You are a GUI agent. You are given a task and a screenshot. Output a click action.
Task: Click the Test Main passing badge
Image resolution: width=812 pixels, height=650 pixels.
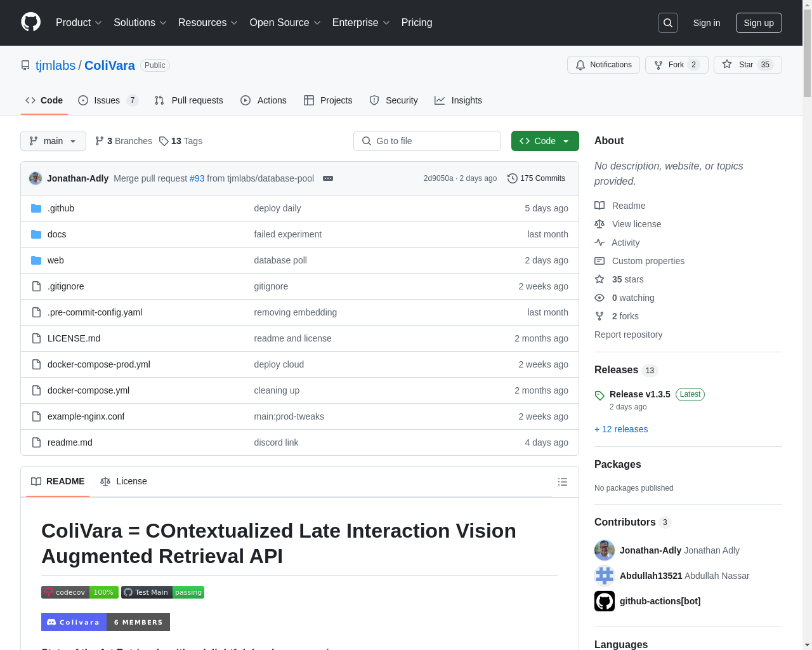tap(162, 592)
